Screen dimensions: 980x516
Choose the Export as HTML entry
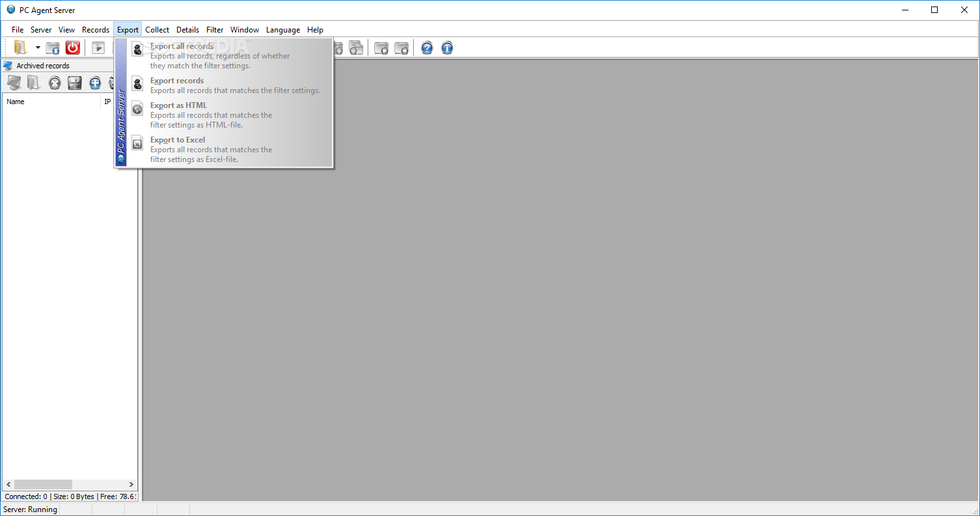230,115
